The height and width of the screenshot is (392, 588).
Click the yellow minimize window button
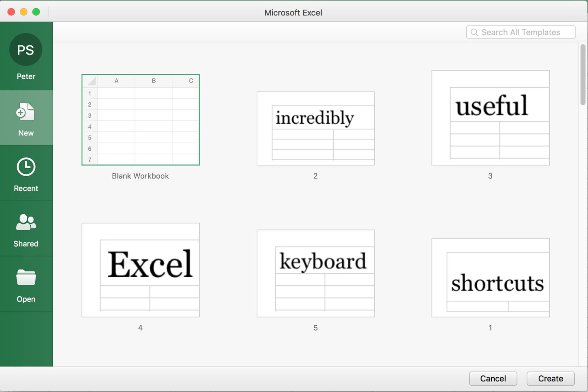point(23,12)
